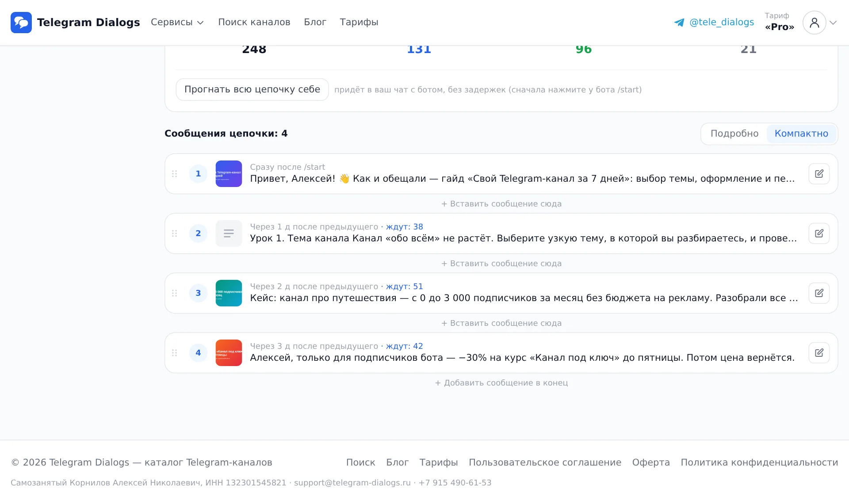Edit message 1 with the pencil icon
The height and width of the screenshot is (504, 849).
click(819, 174)
